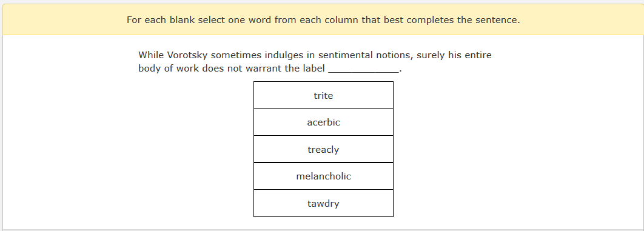Choose the 'tawdry' answer cell
Screen dimensions: 644x231
(x=323, y=204)
